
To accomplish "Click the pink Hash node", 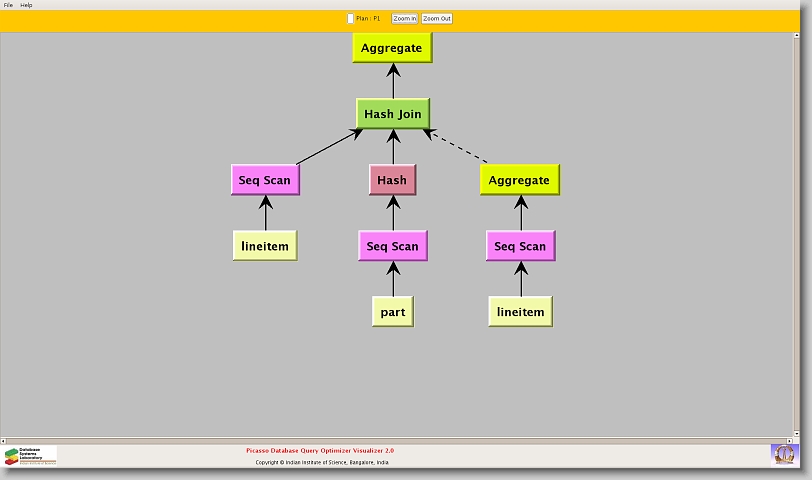I will pos(392,180).
